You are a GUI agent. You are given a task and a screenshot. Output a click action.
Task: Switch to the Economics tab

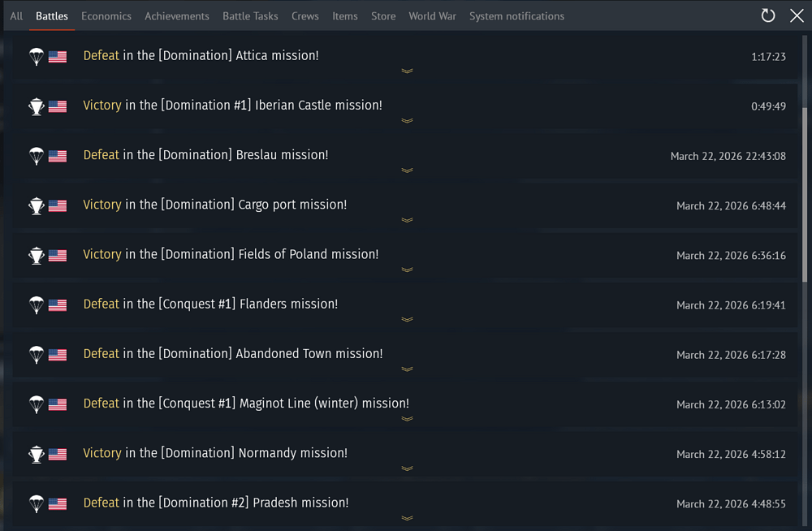[x=106, y=16]
